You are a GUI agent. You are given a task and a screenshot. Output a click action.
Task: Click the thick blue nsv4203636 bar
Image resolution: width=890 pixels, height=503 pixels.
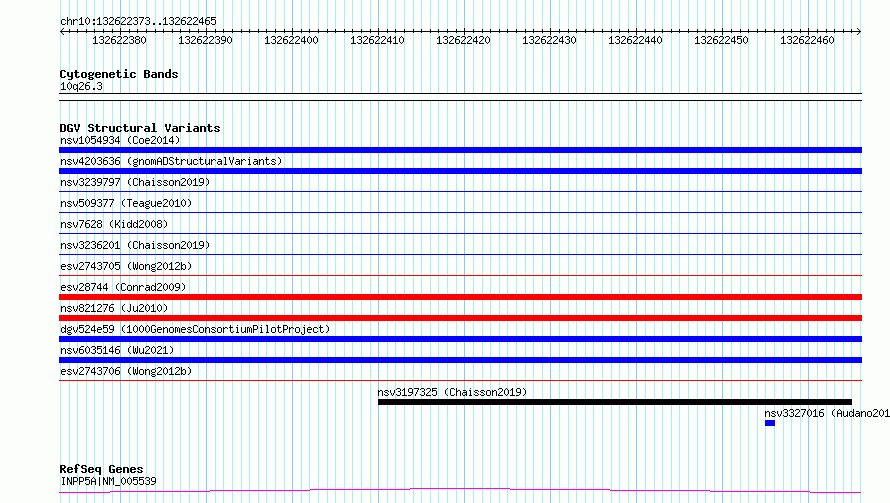[460, 171]
